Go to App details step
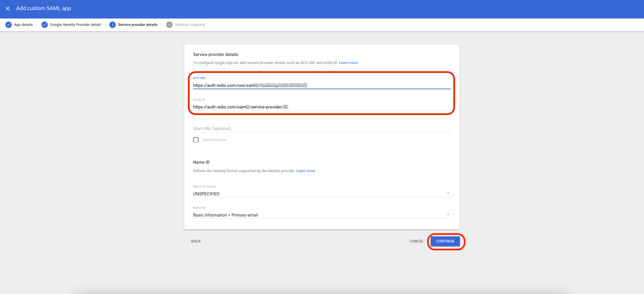Image resolution: width=644 pixels, height=294 pixels. click(24, 25)
